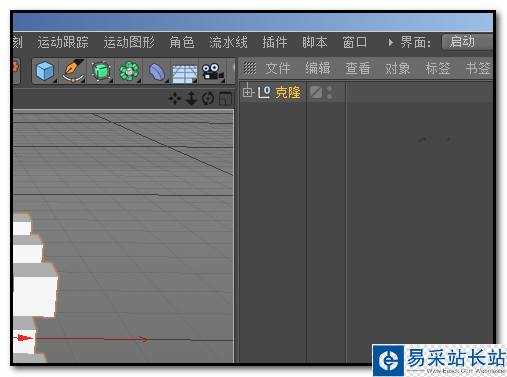Open Object Manager 对象 menu
Viewport: 507px width, 377px height.
pyautogui.click(x=398, y=68)
